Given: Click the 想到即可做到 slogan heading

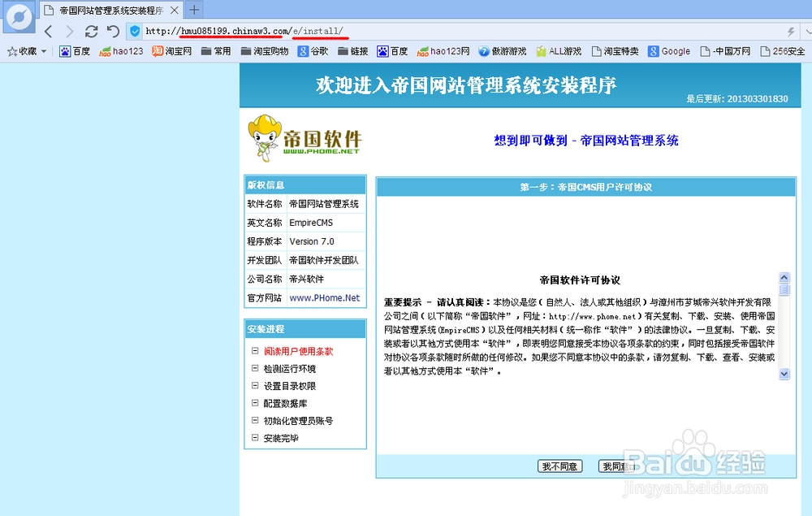Looking at the screenshot, I should click(585, 141).
